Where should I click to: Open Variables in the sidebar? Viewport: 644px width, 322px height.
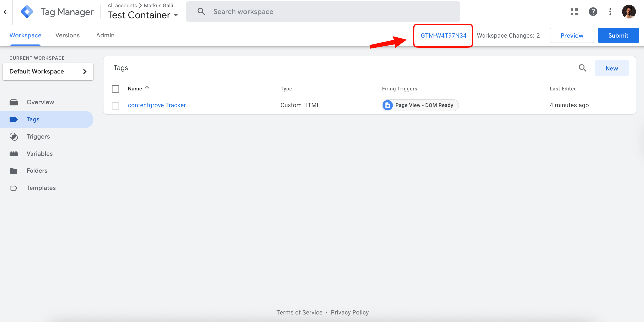(x=39, y=154)
